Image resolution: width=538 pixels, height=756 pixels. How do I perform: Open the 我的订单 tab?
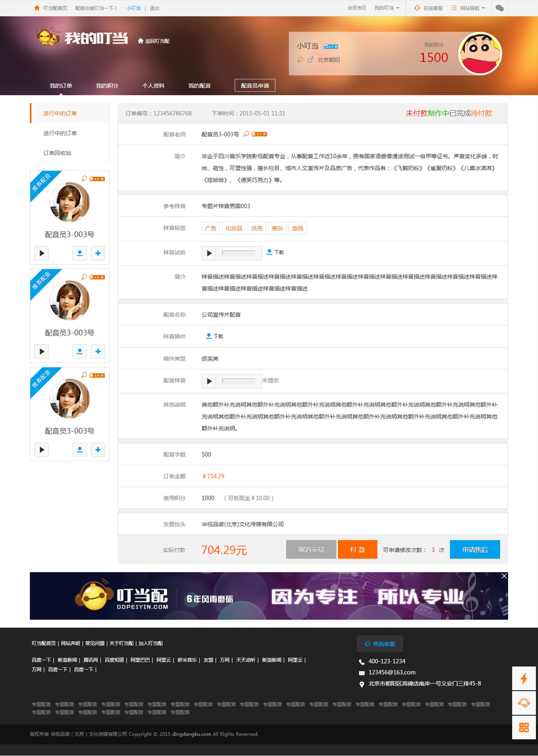(x=61, y=86)
